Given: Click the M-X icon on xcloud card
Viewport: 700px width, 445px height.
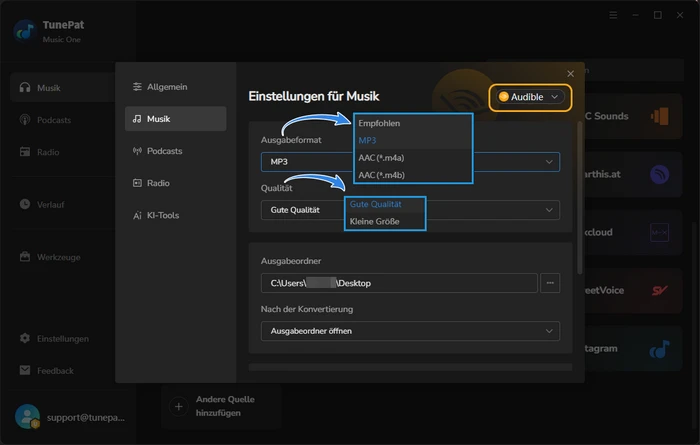Looking at the screenshot, I should 659,233.
